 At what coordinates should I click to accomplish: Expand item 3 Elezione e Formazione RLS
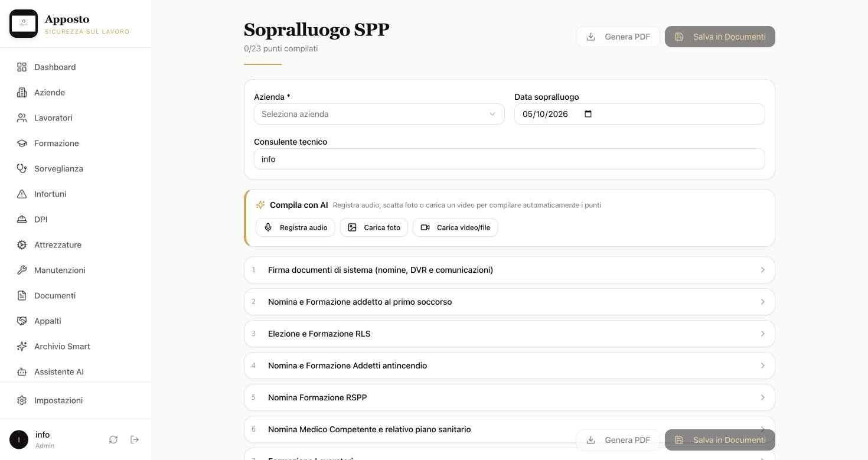(x=509, y=334)
